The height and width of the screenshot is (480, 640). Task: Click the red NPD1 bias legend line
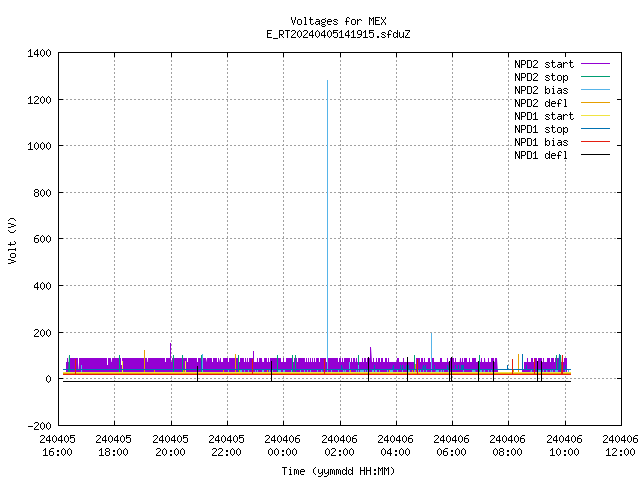pos(595,142)
